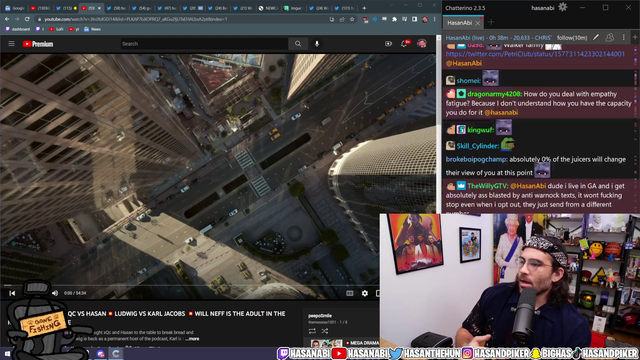This screenshot has height=360, width=640.
Task: Click the YouTube search magnifier button
Action: tap(298, 44)
